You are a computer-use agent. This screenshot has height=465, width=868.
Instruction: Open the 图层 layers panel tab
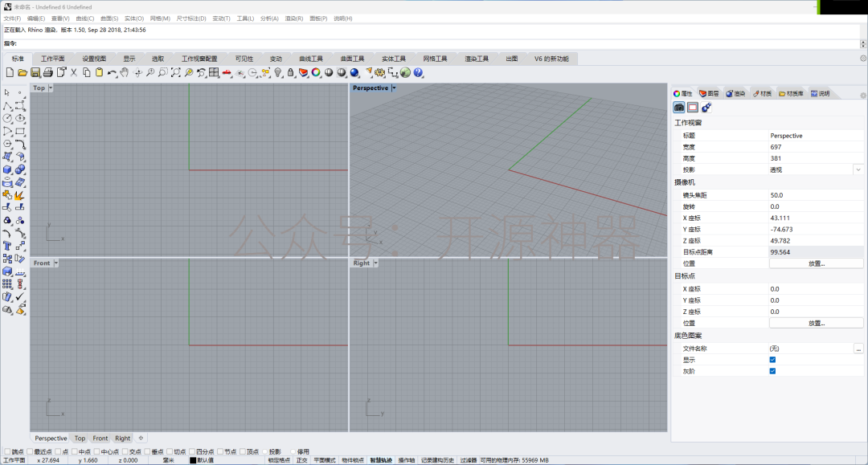[x=709, y=93]
